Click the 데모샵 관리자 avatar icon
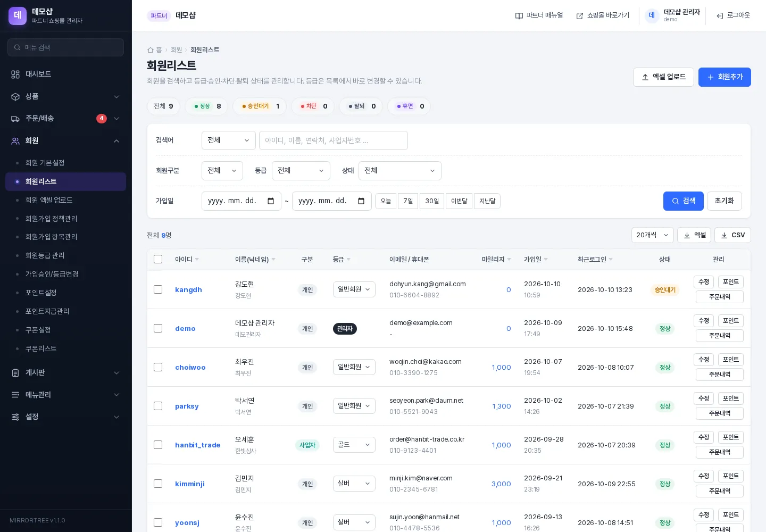 [x=652, y=15]
